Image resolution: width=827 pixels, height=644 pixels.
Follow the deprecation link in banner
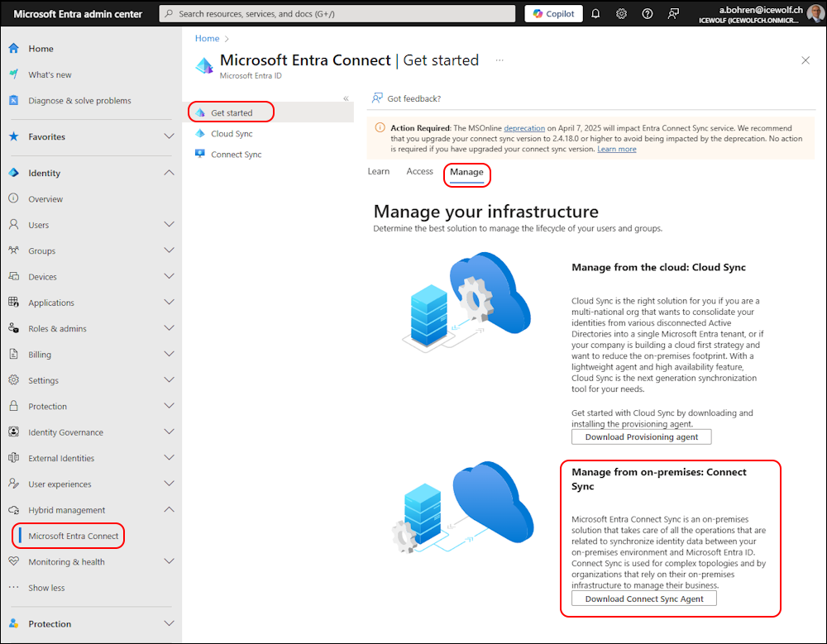tap(524, 128)
